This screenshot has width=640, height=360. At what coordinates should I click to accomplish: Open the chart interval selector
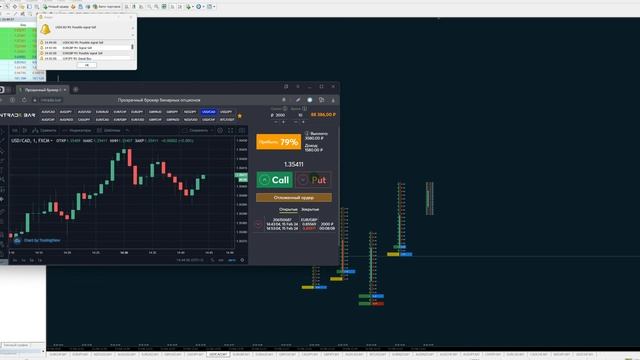pyautogui.click(x=15, y=131)
